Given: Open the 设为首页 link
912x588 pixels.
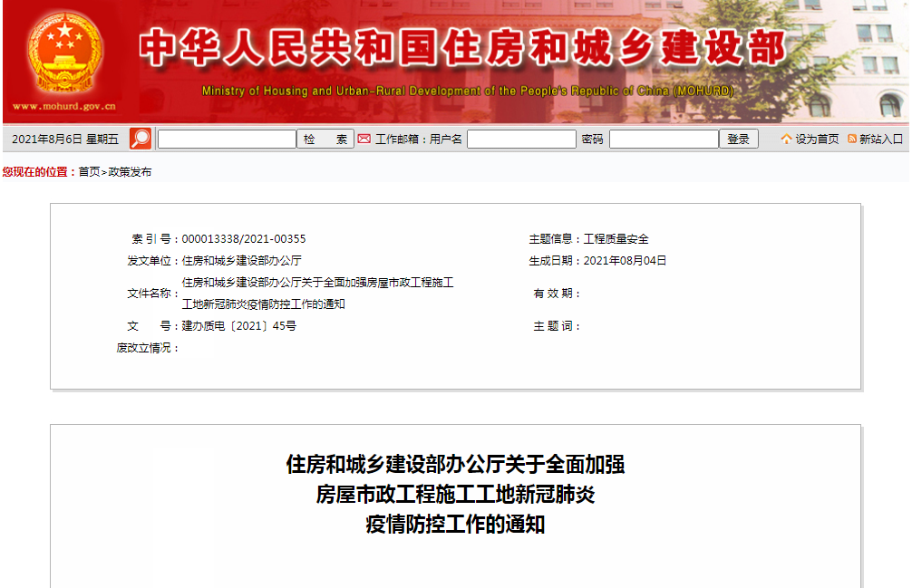Looking at the screenshot, I should [817, 140].
